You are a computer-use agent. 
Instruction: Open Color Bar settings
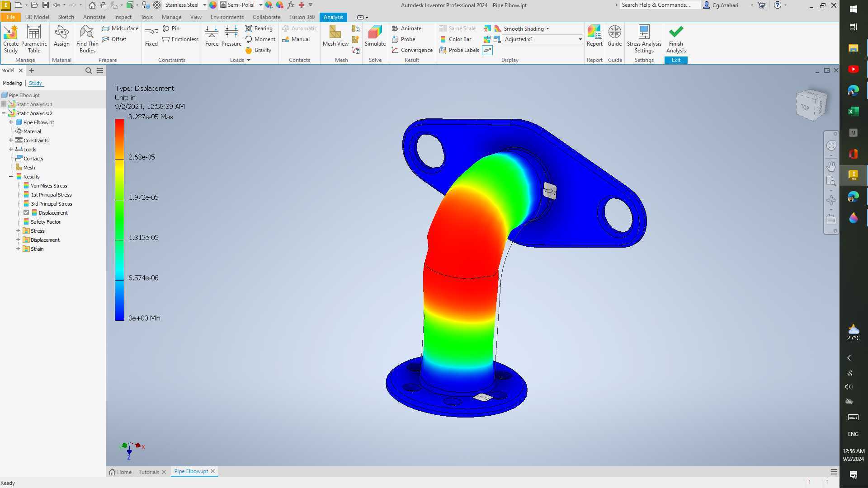[456, 39]
